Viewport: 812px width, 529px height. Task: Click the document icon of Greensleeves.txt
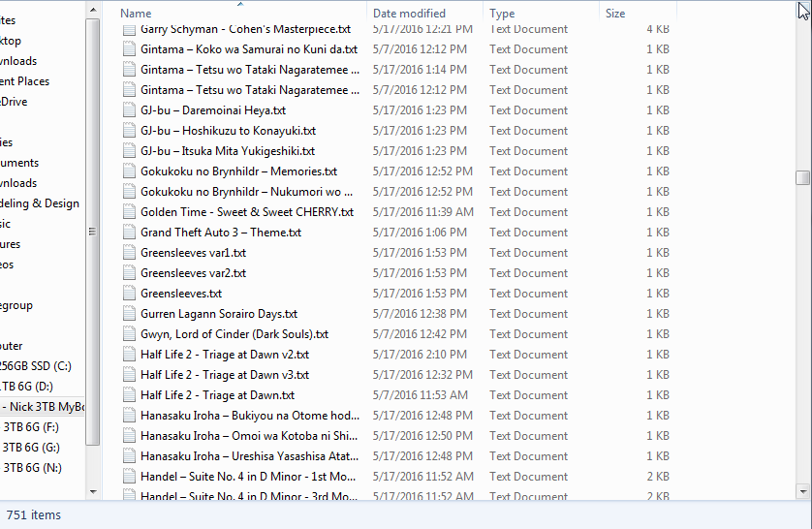129,294
